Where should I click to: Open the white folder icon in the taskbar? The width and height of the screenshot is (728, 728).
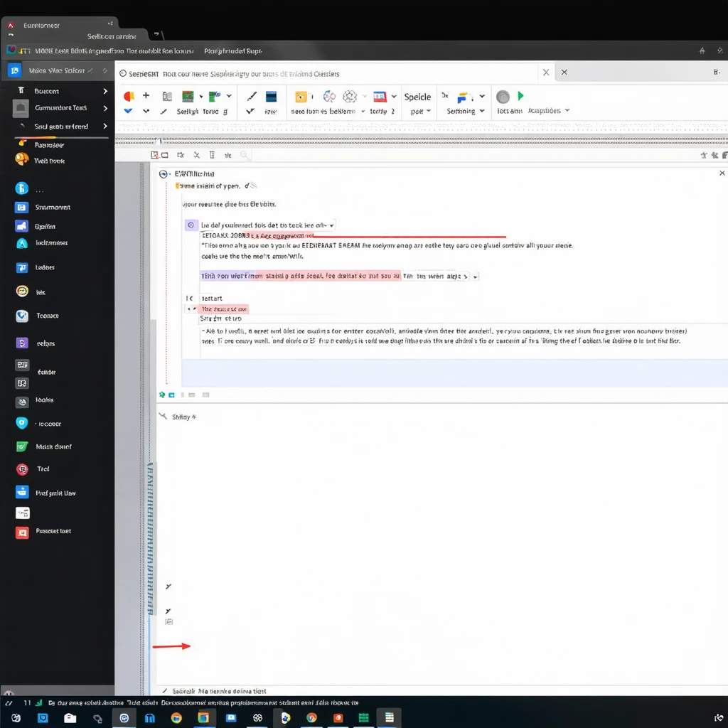pyautogui.click(x=70, y=718)
